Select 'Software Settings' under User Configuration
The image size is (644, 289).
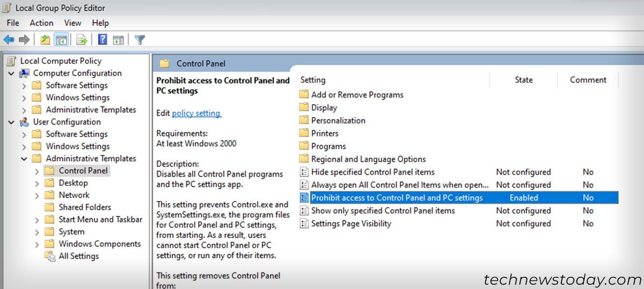77,134
